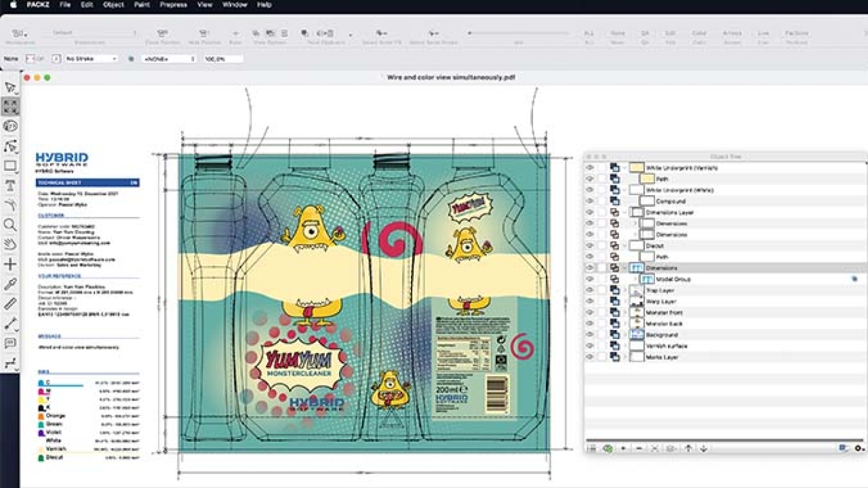Click the plus button below the Object Tree
Viewport: 868px width, 488px height.
pyautogui.click(x=623, y=447)
